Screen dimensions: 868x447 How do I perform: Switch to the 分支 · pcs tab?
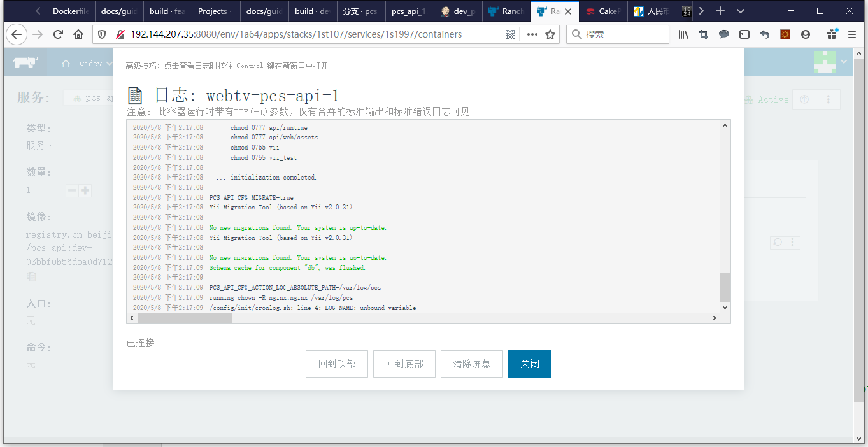[361, 11]
